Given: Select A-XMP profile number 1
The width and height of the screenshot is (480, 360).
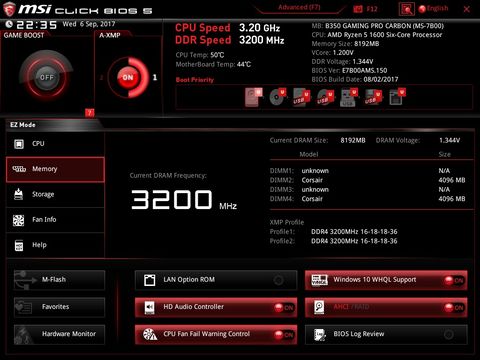Looking at the screenshot, I should (155, 77).
